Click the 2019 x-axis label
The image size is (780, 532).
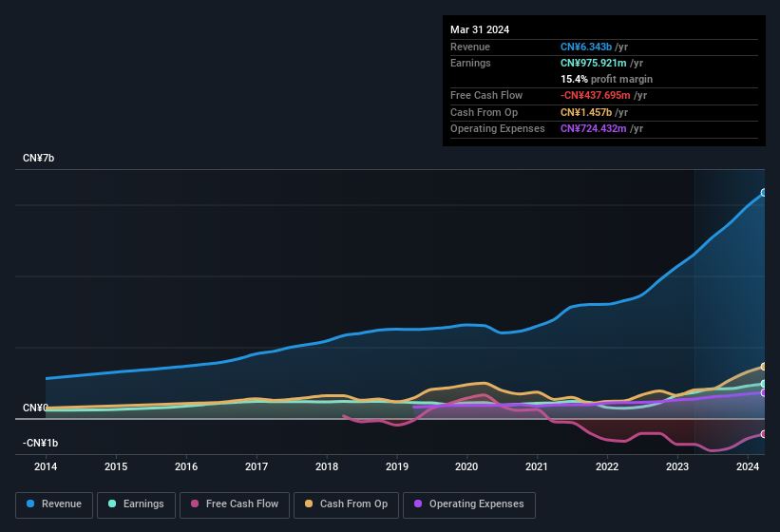pyautogui.click(x=397, y=466)
